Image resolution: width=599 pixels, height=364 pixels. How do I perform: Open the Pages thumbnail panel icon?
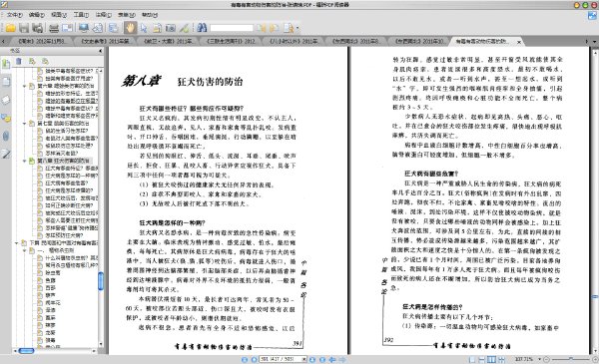(x=6, y=82)
